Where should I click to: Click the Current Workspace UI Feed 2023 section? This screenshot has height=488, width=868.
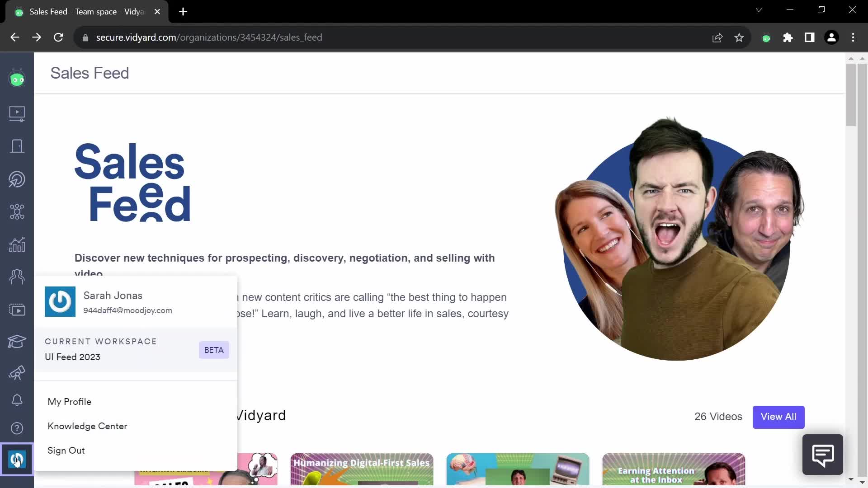pyautogui.click(x=136, y=350)
